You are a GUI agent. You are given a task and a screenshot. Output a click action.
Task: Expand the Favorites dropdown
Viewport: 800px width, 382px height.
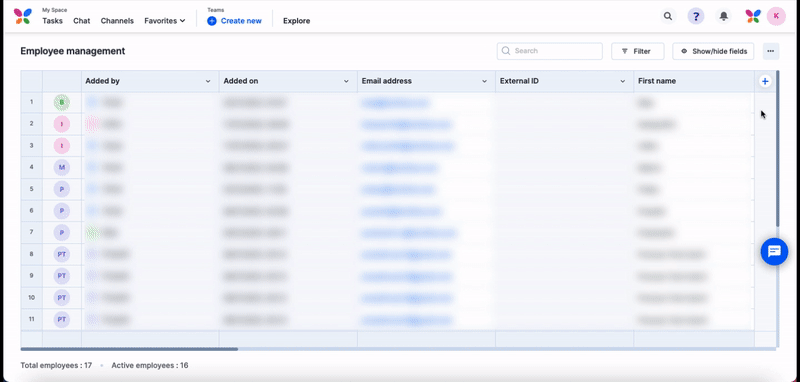click(164, 21)
